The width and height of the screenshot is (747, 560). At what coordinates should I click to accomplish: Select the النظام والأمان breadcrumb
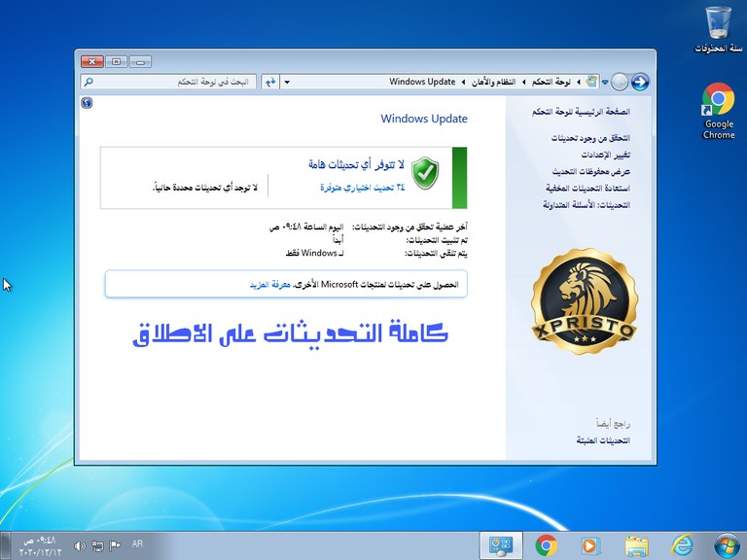point(493,82)
